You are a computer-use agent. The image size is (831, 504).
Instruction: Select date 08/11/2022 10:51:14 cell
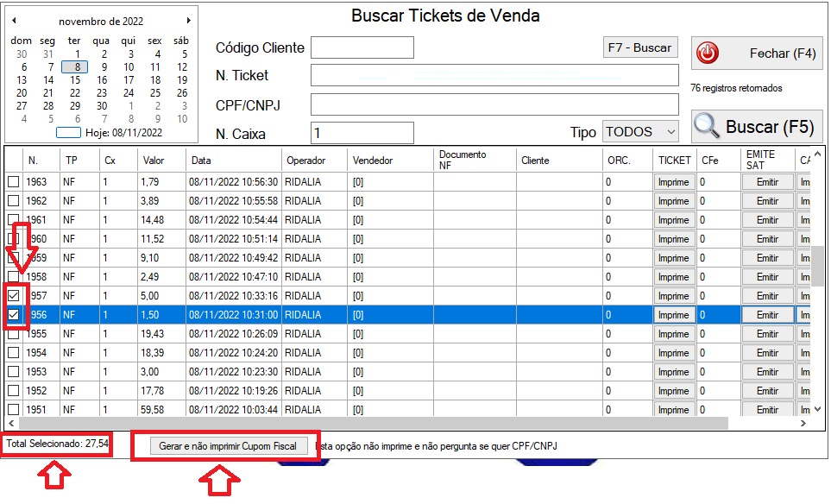(233, 239)
